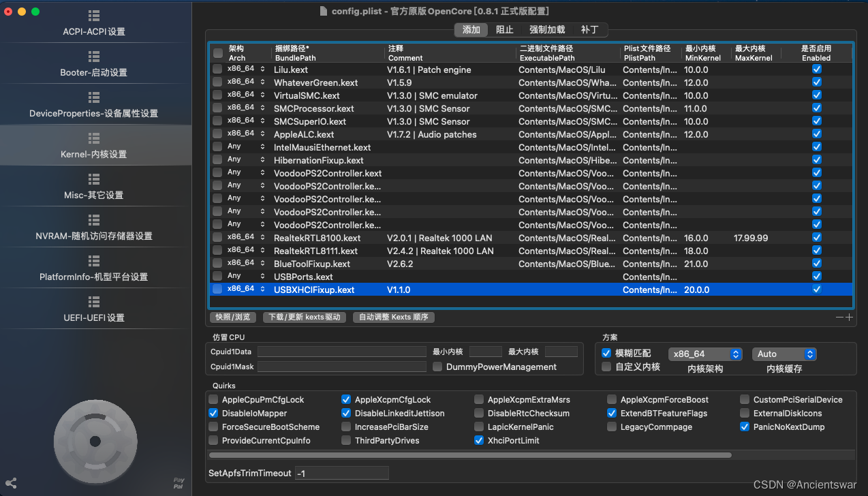
Task: Click the PayPal donate icon
Action: click(179, 483)
